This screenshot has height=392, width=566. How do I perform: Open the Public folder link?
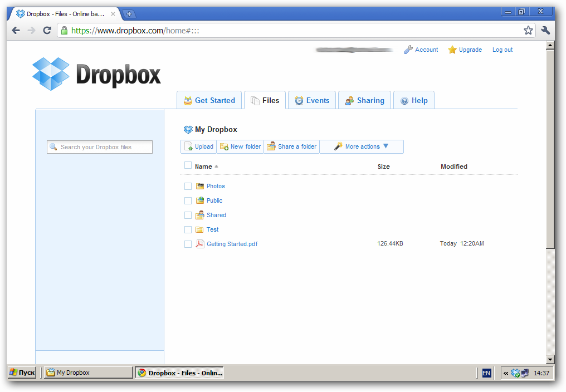[214, 200]
